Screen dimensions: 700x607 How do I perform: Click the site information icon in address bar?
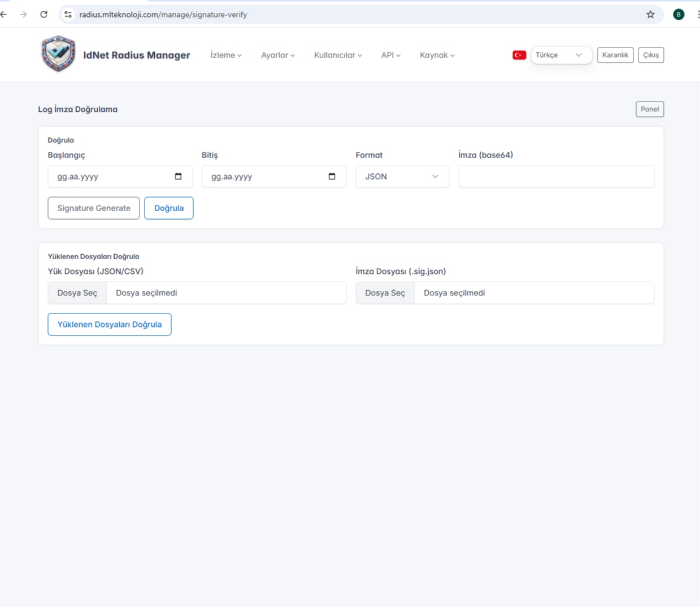click(x=68, y=15)
